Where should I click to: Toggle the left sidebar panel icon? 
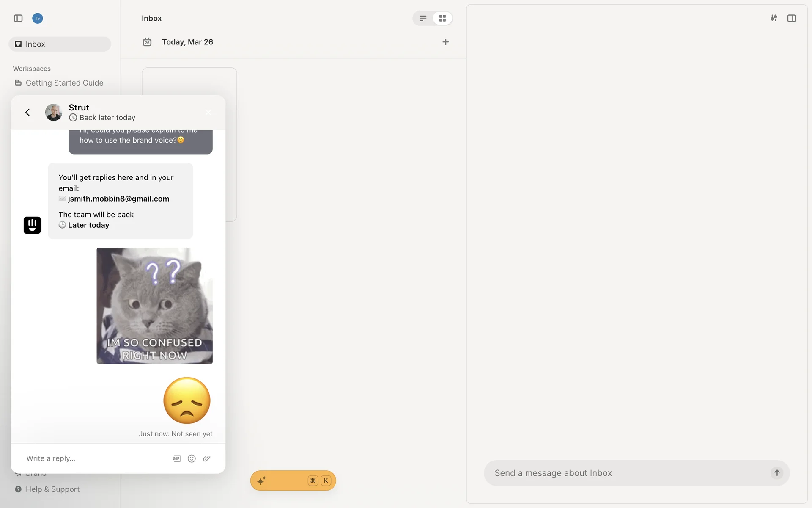18,18
